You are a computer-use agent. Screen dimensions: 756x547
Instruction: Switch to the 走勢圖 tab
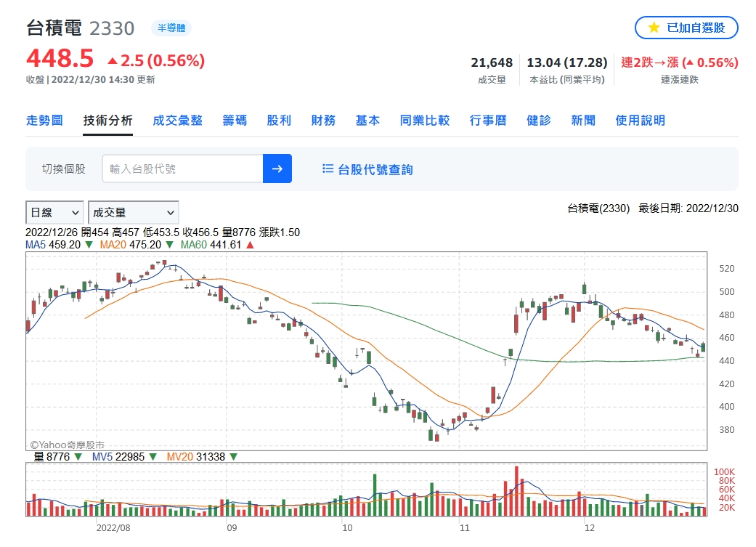[x=44, y=120]
